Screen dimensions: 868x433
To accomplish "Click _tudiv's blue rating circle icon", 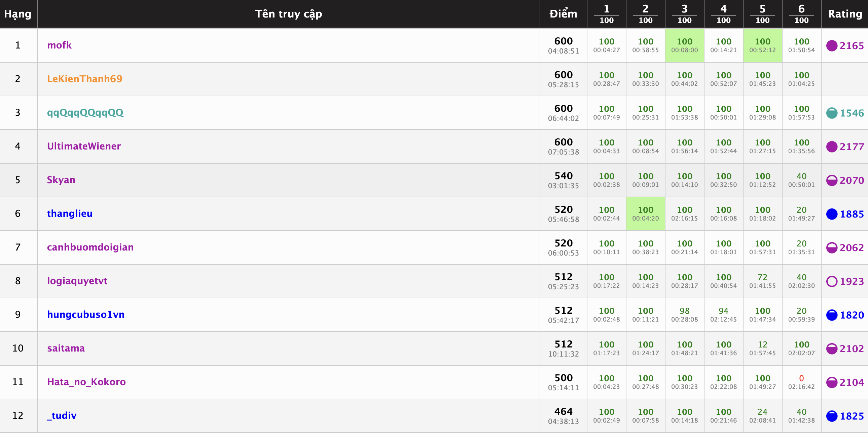I will coord(832,416).
